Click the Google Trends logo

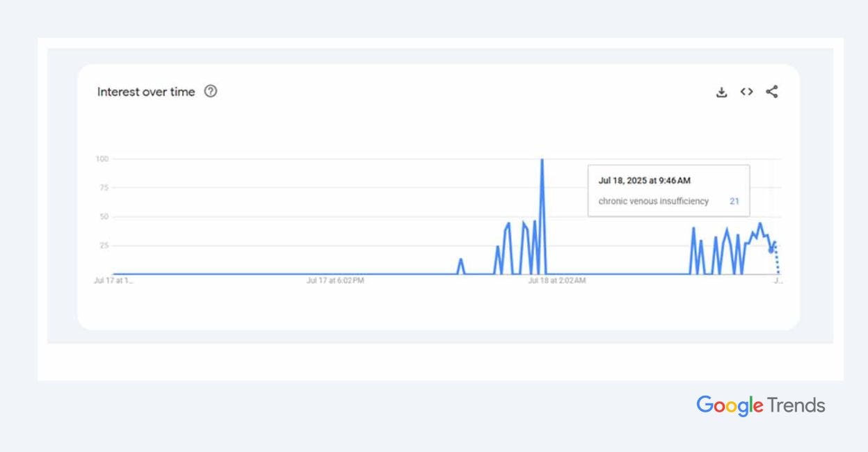pyautogui.click(x=760, y=405)
